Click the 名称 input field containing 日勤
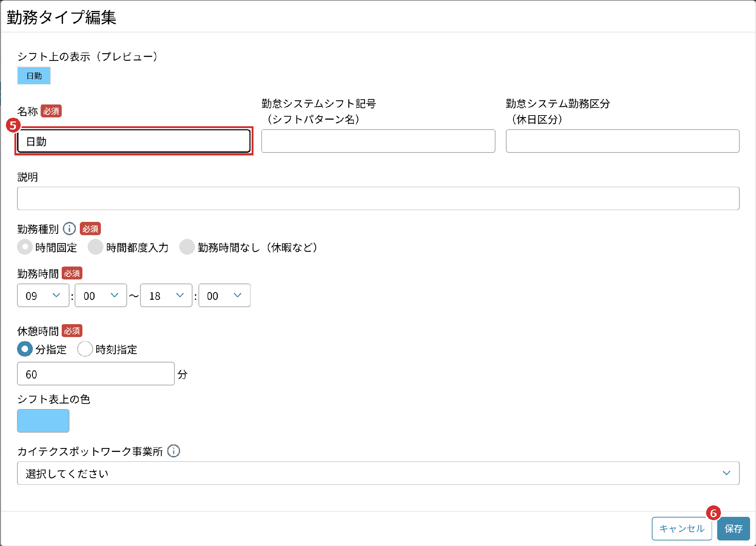 [134, 141]
